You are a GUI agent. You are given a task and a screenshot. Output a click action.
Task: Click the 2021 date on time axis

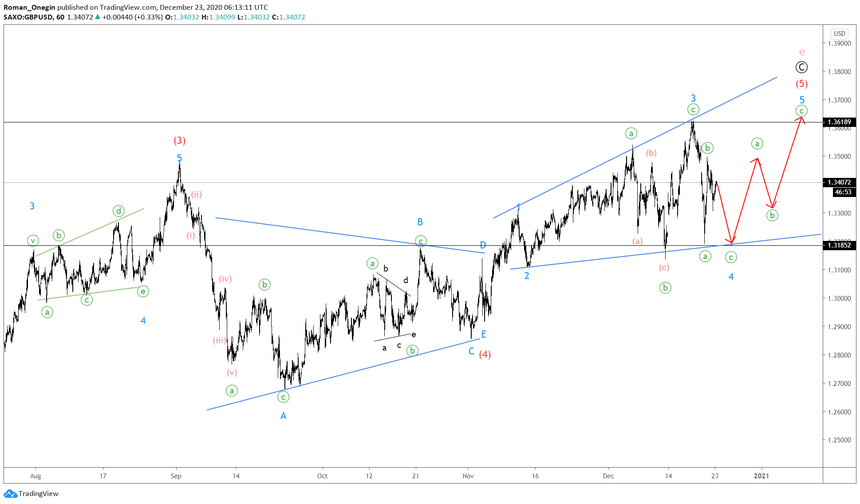[x=761, y=476]
